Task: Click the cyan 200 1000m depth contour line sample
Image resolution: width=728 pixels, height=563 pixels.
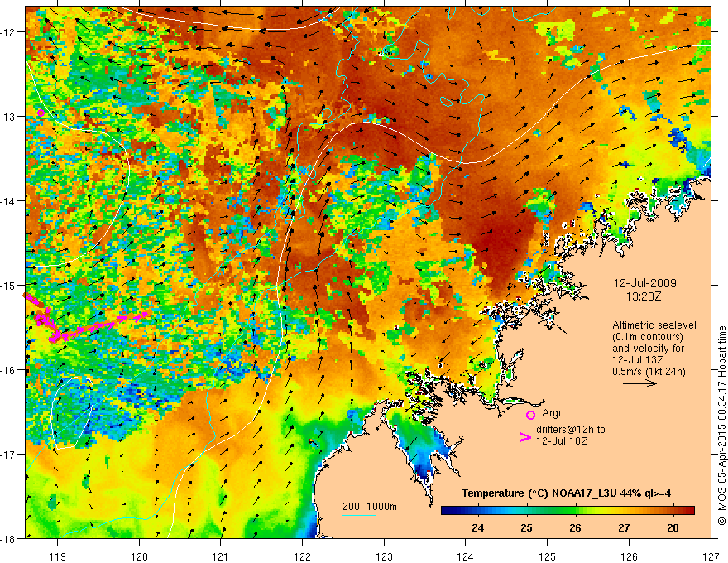Action: [x=359, y=515]
